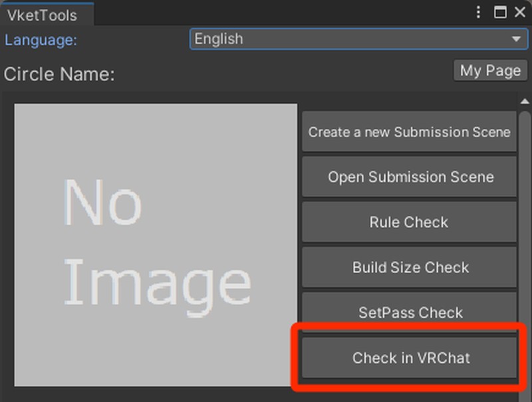Click the empty space right of Circle Name

point(279,74)
